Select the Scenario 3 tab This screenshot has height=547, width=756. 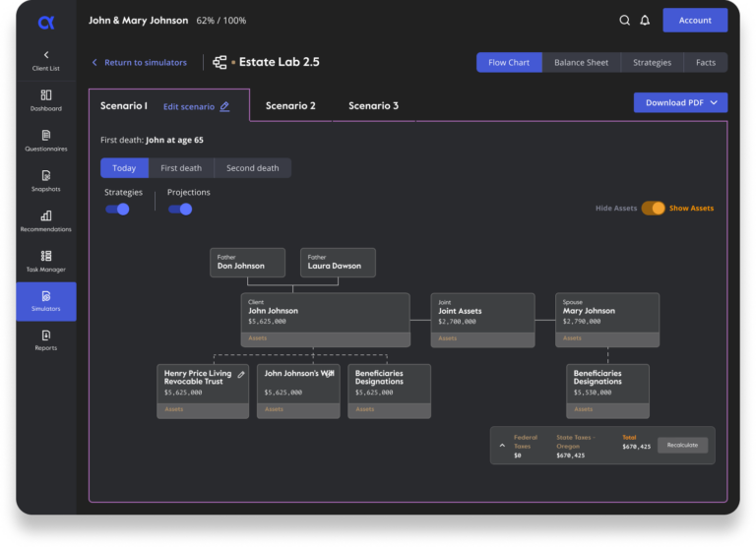point(374,105)
